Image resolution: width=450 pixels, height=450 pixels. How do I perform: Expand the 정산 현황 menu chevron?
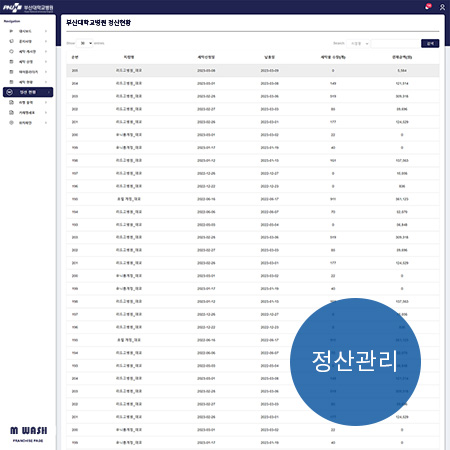coord(49,92)
